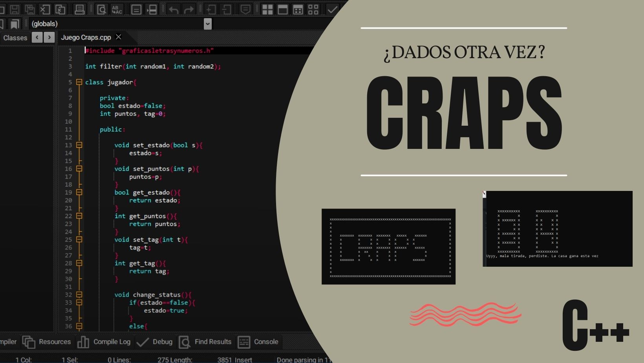644x363 pixels.
Task: Click the "int puntos, tag=0;" line
Action: coord(133,114)
